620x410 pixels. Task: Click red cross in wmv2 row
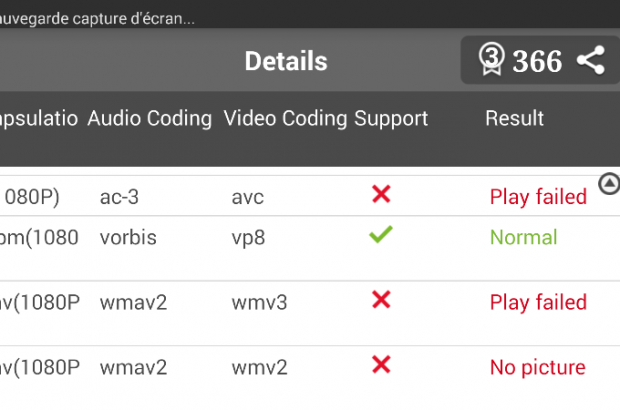click(x=381, y=365)
